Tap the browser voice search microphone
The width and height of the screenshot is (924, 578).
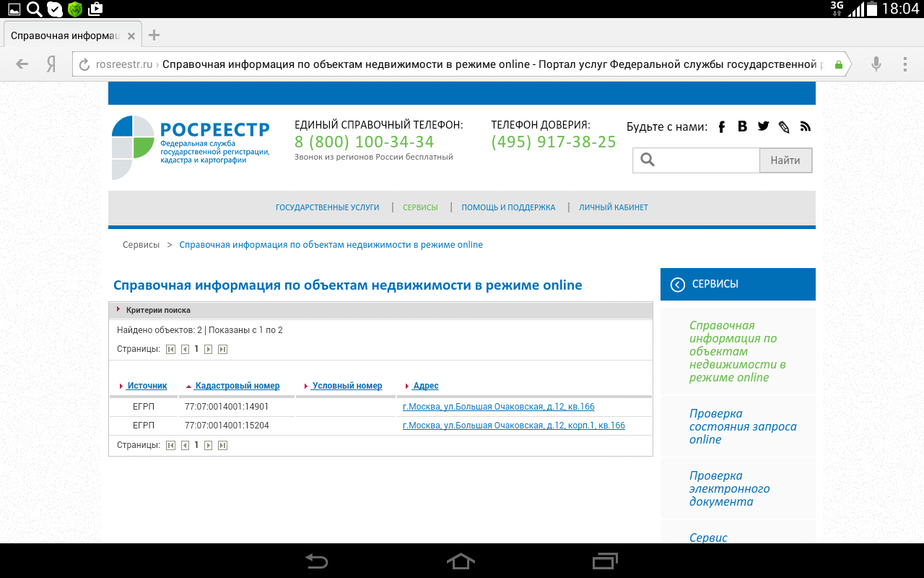pyautogui.click(x=876, y=64)
